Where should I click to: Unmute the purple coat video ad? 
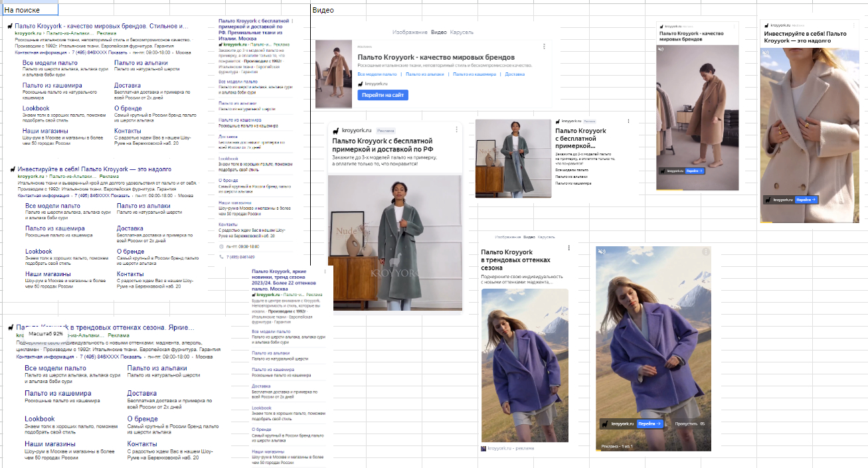point(601,251)
